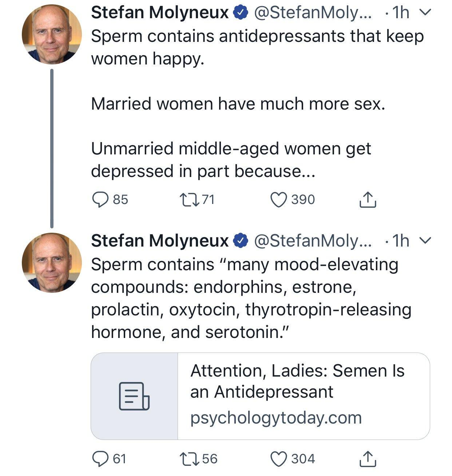Click the psychologytoday.com domain text
452x476 pixels.
click(276, 418)
